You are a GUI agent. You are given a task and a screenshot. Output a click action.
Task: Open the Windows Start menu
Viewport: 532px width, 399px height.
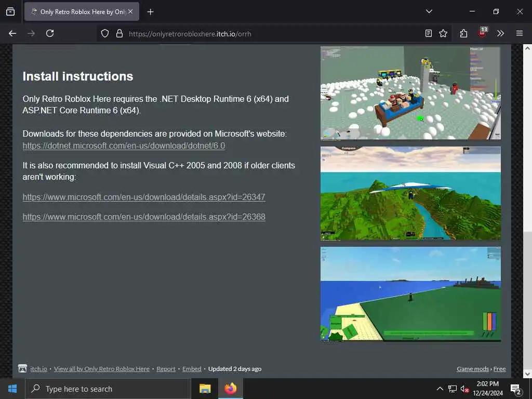(12, 389)
